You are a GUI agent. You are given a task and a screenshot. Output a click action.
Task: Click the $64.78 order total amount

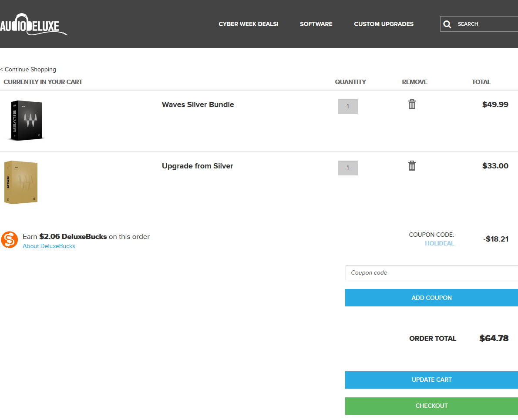(494, 339)
